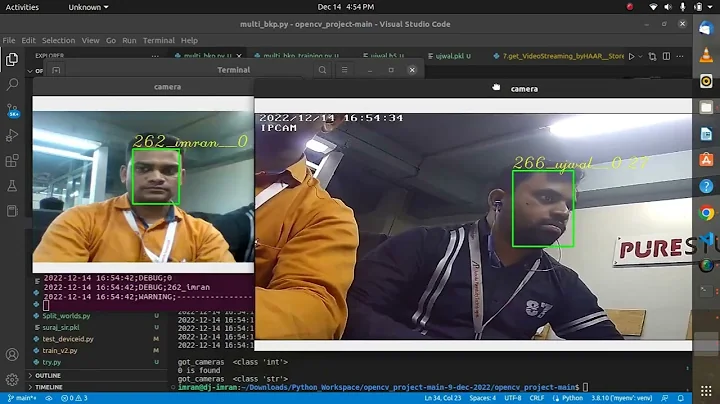Split the editor to the right
Viewport: 720px width, 404px height.
pyautogui.click(x=666, y=56)
